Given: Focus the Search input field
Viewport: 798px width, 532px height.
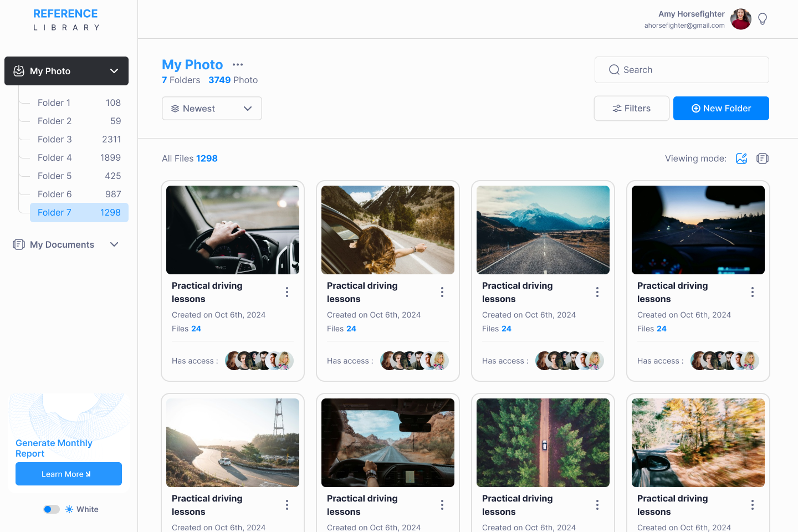Looking at the screenshot, I should 682,70.
